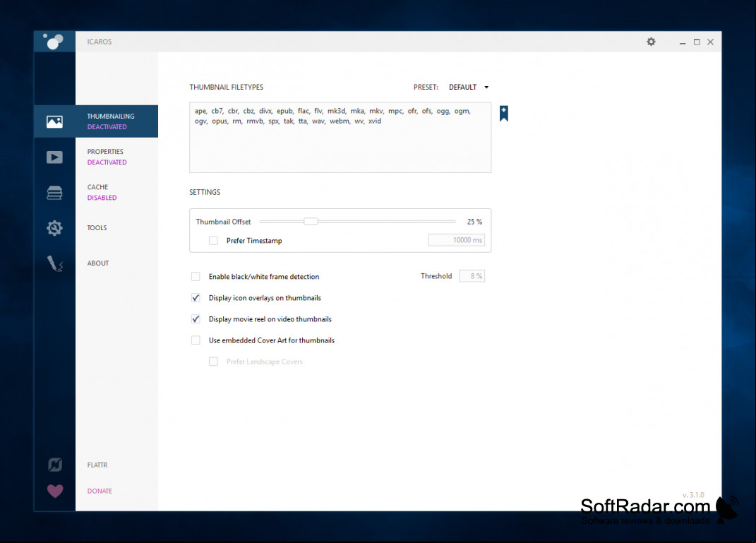Click the DEACTIVATED status under Thumbnailing
The image size is (756, 543).
[x=107, y=127]
